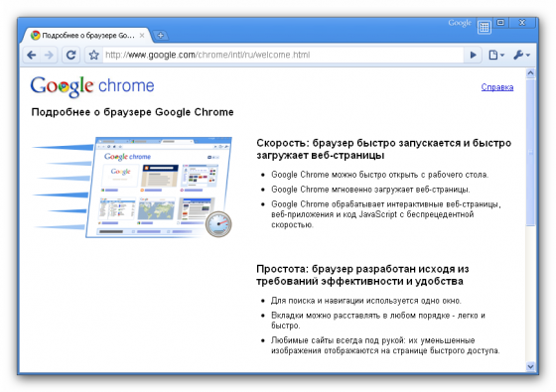The image size is (556, 392).
Task: Close the Google Chrome welcome tab
Action: pos(142,35)
